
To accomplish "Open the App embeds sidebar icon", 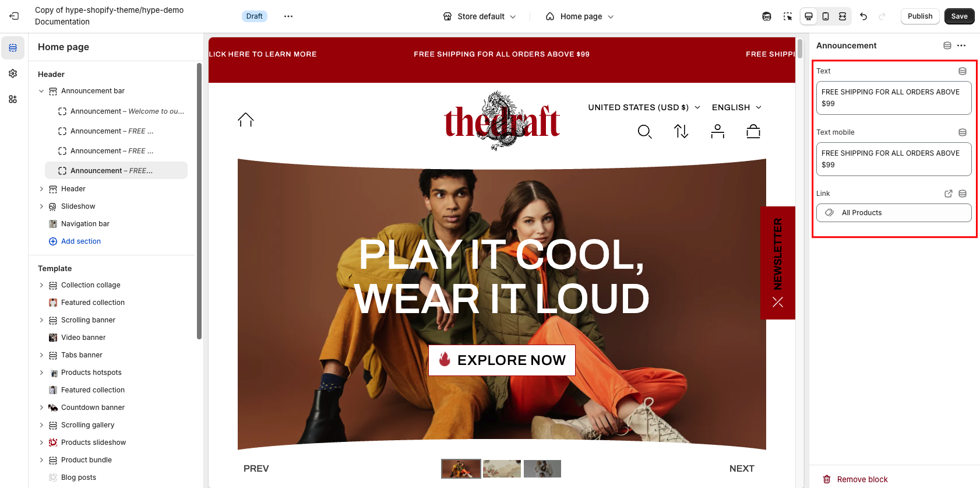I will pos(13,99).
